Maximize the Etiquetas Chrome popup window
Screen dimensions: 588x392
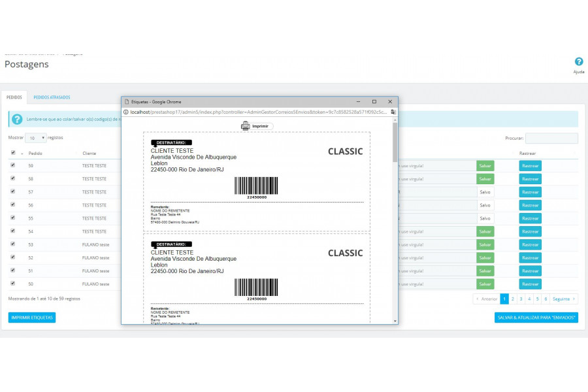click(x=374, y=102)
